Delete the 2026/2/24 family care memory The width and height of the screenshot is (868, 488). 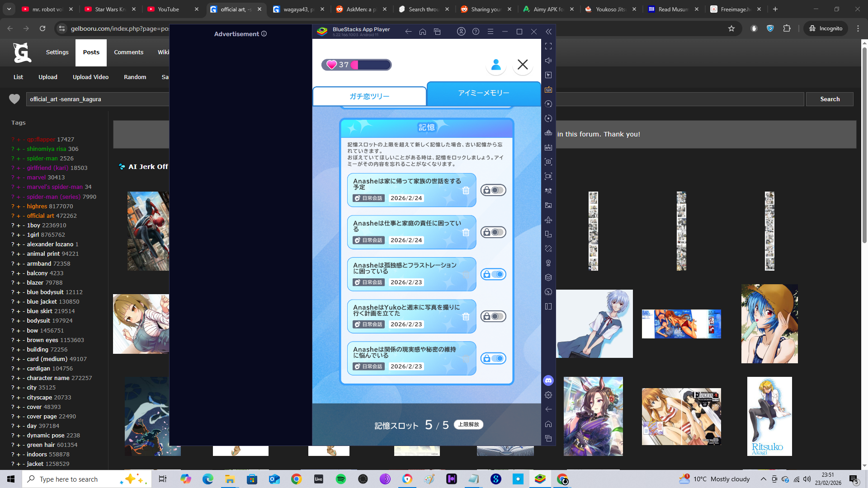[x=466, y=191]
